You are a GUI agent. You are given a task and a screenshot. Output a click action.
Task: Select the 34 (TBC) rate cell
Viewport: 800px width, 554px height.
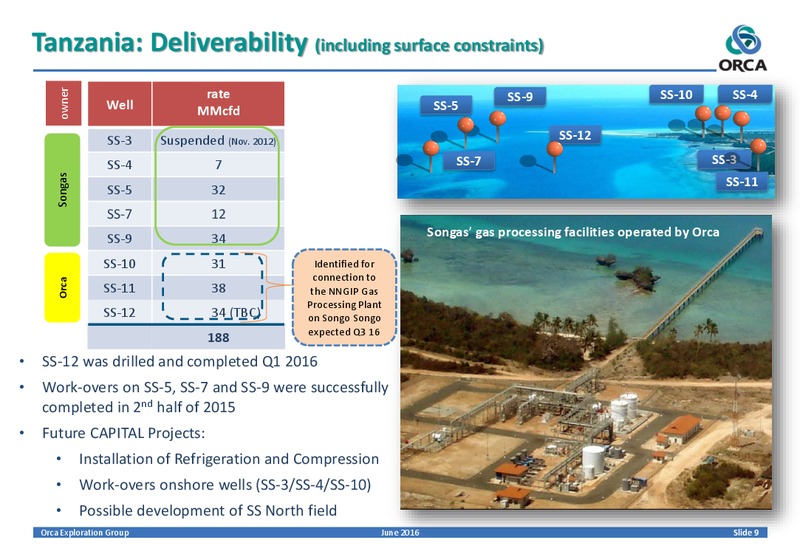pyautogui.click(x=218, y=312)
